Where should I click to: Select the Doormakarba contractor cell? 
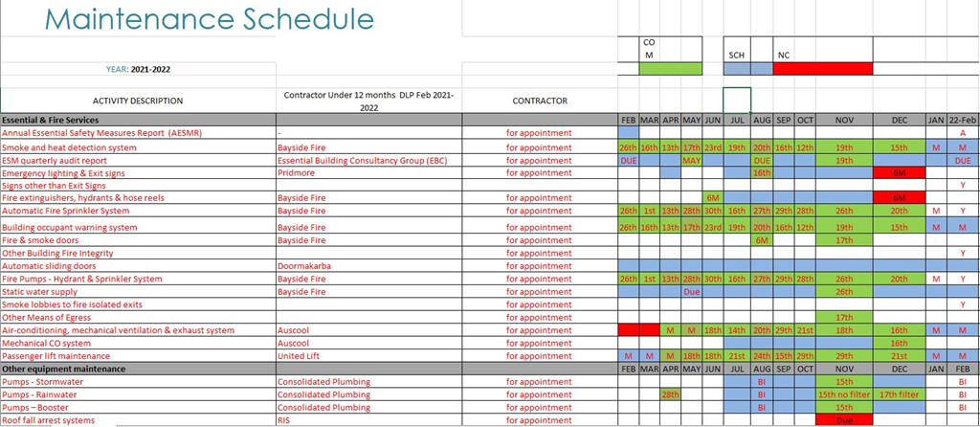coord(368,266)
